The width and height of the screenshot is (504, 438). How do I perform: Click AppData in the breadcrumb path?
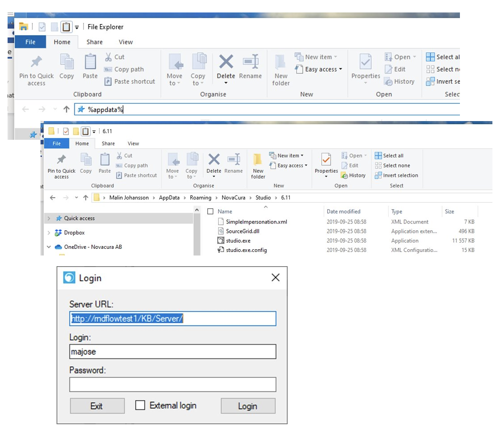[169, 198]
